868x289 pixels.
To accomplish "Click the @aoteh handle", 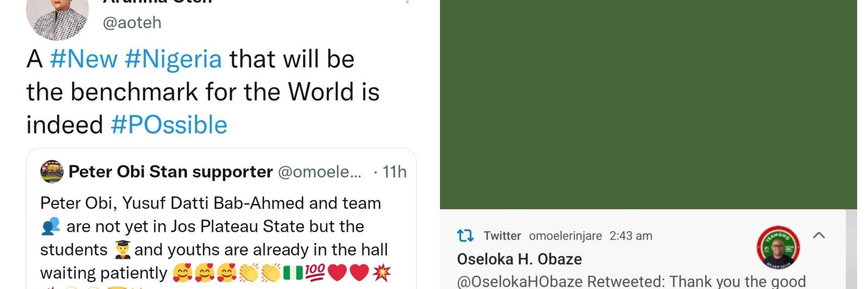I will [132, 22].
